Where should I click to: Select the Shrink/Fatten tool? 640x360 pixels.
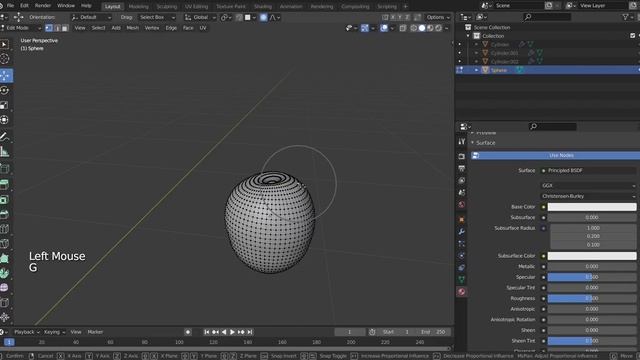click(5, 317)
